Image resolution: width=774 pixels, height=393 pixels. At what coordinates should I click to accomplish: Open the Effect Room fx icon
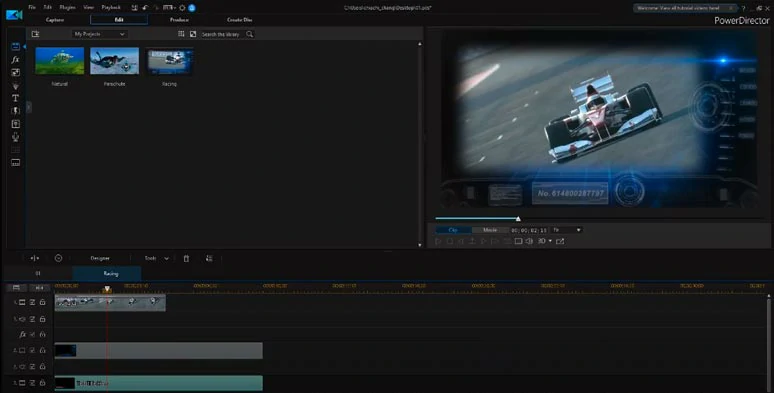click(x=15, y=59)
